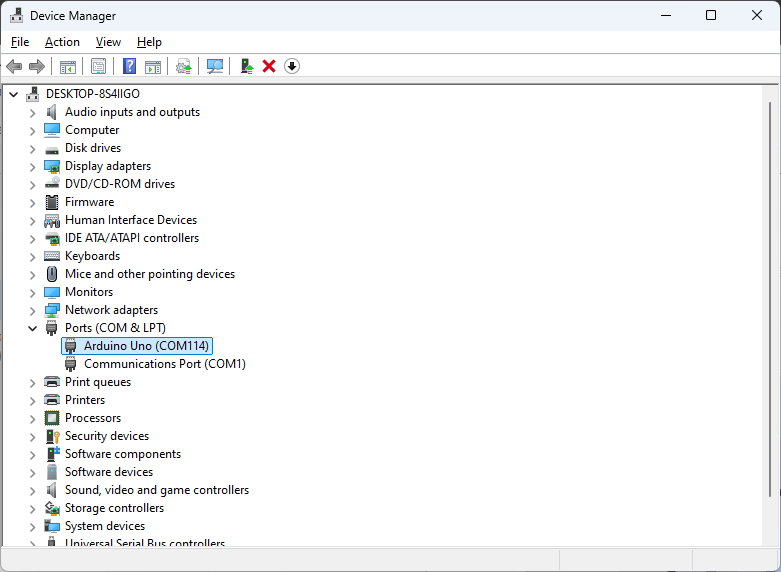The image size is (781, 572).
Task: Click the red X Uninstall device icon
Action: coord(269,66)
